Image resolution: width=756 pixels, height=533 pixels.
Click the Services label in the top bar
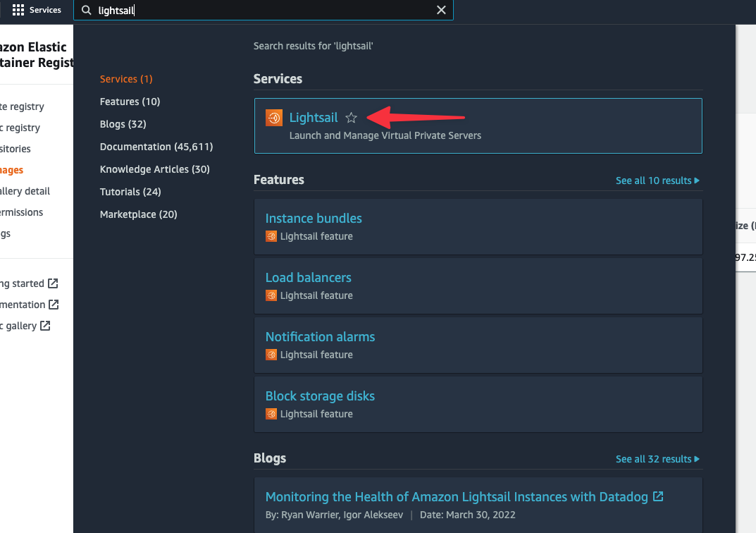point(45,10)
